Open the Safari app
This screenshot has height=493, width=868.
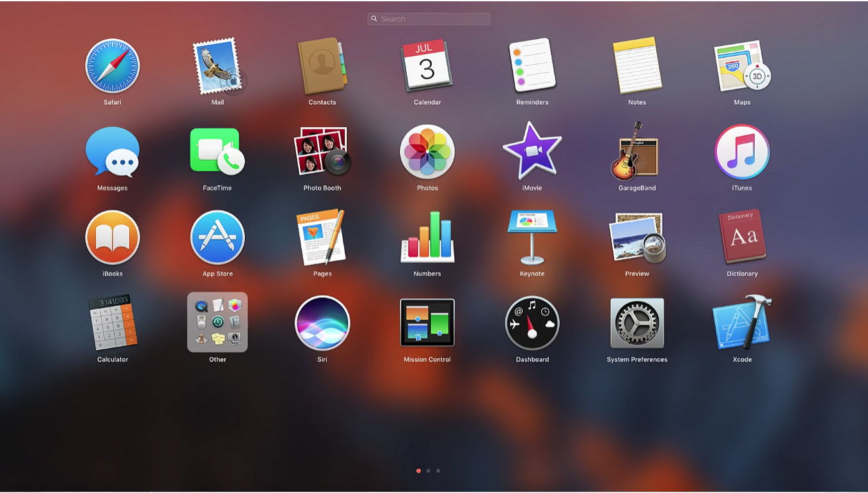[x=113, y=67]
